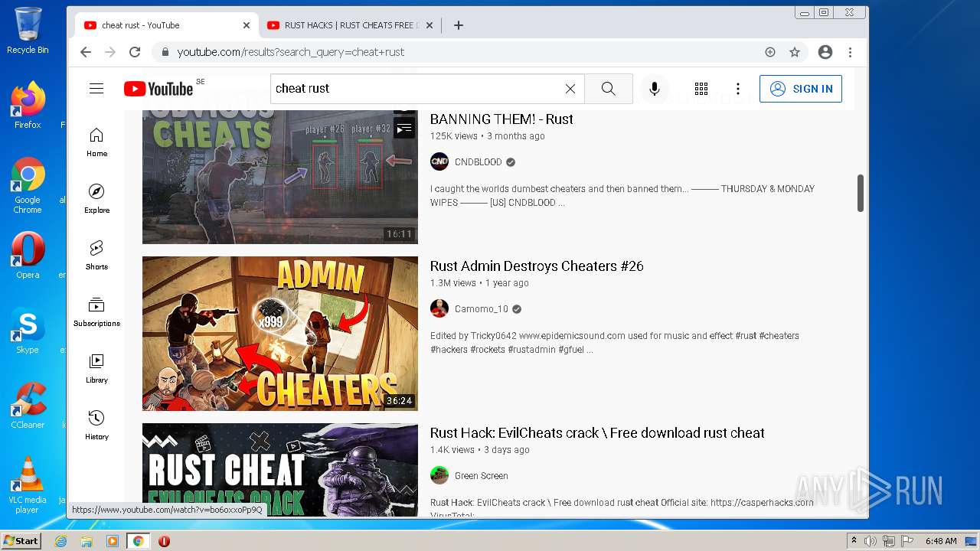Click the Opera taskbar icon

point(164,541)
